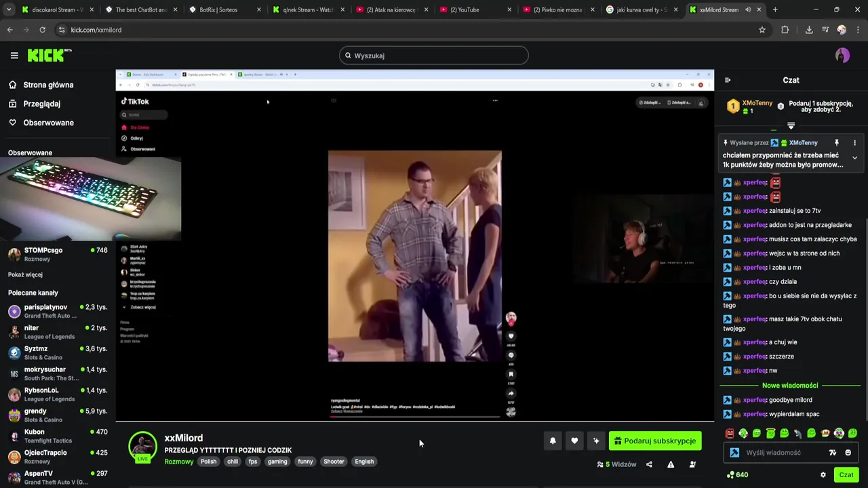Screen dimensions: 868x488
Task: Open the browser extensions puzzle icon
Action: tap(785, 30)
